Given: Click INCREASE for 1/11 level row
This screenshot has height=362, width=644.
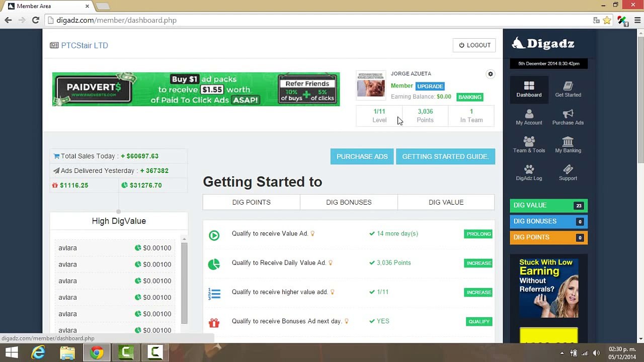Looking at the screenshot, I should point(478,292).
